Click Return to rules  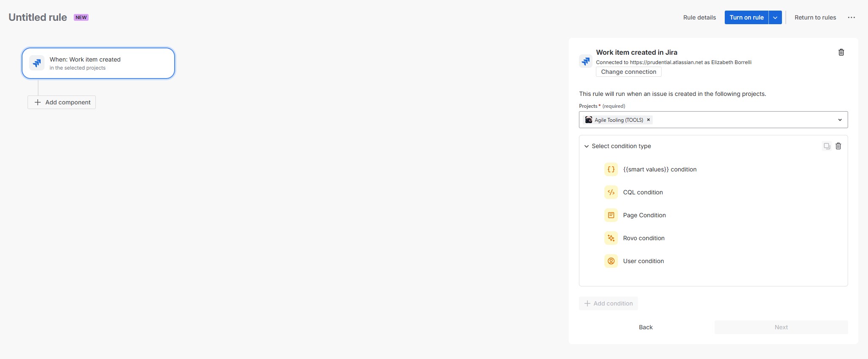[815, 17]
